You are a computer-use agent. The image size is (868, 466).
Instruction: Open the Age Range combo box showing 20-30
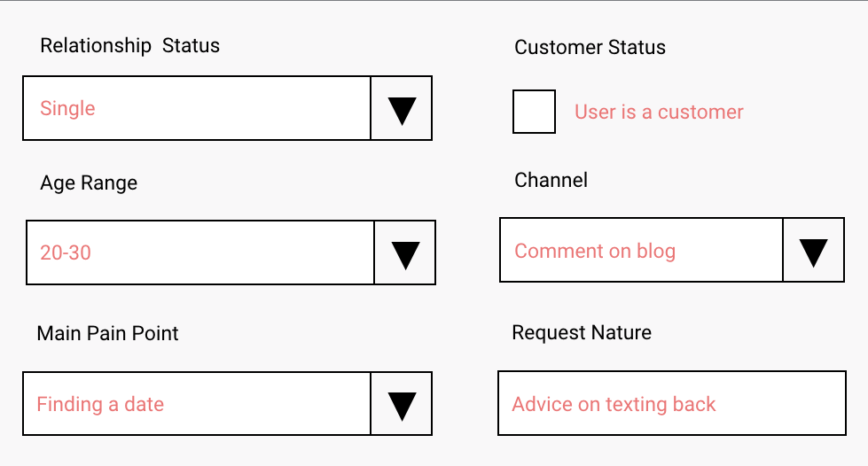[x=201, y=253]
